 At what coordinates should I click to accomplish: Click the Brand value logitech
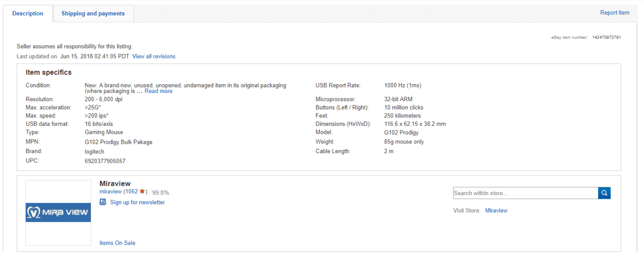[94, 152]
